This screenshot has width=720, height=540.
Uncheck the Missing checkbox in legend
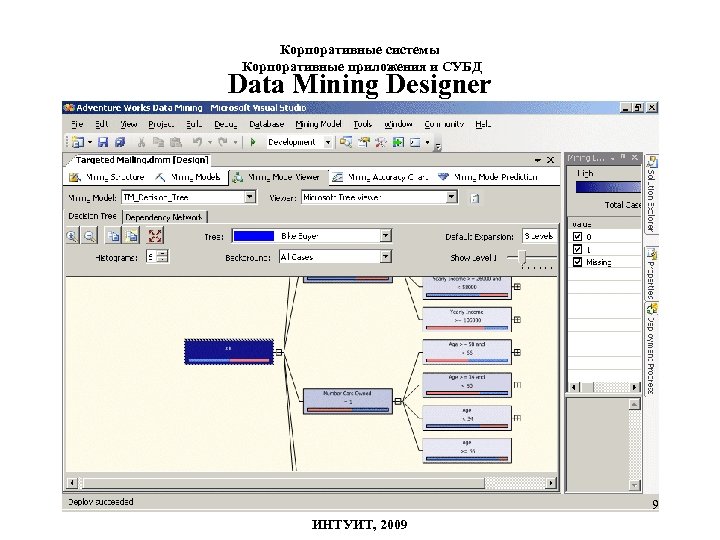coord(578,262)
